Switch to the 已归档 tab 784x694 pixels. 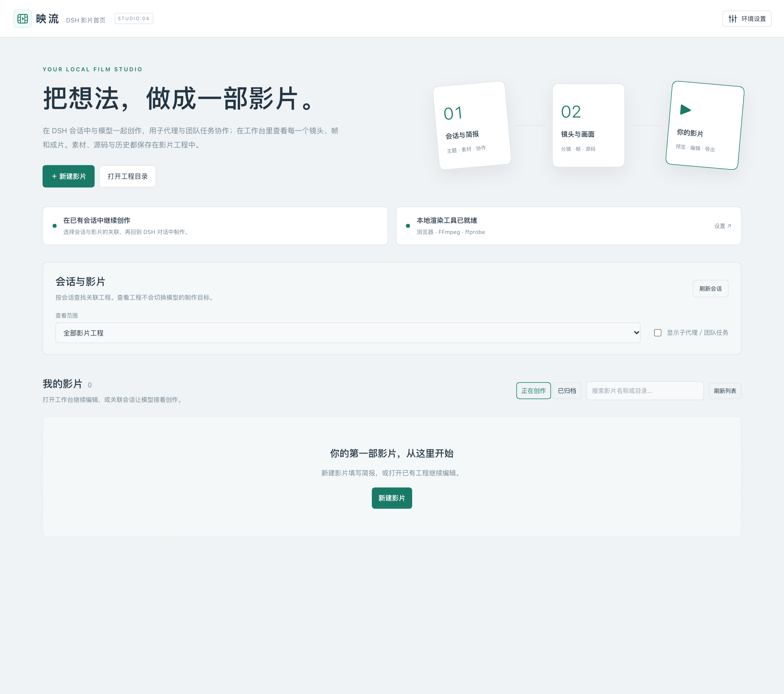tap(567, 391)
